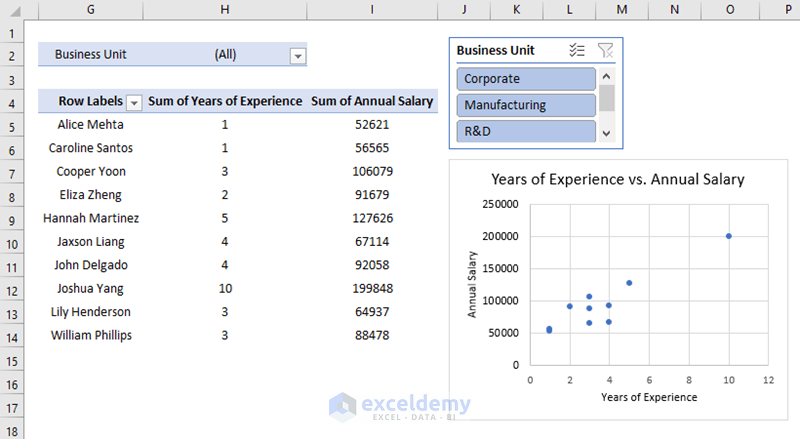Click the Lily Henderson cell

coord(90,312)
